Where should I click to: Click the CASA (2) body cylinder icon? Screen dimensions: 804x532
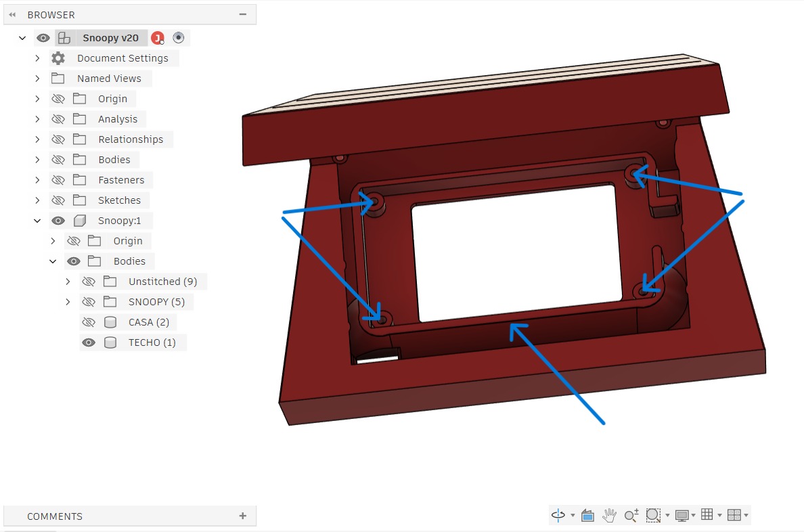[110, 322]
